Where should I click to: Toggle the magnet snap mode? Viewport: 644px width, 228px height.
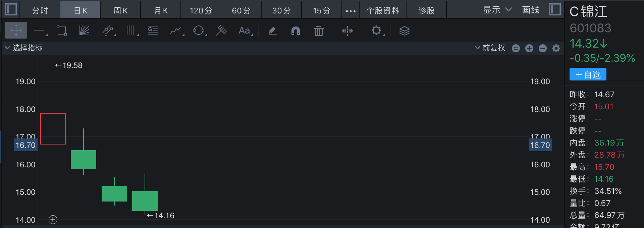tap(296, 31)
